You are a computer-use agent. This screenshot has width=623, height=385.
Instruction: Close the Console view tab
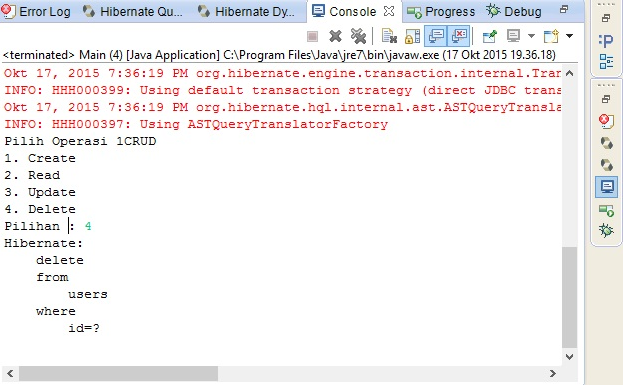389,12
